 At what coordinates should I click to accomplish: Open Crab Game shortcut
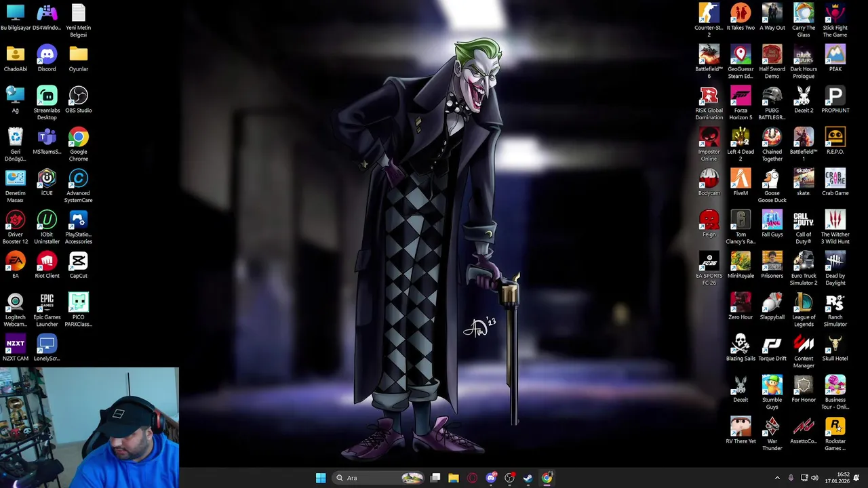click(x=835, y=183)
